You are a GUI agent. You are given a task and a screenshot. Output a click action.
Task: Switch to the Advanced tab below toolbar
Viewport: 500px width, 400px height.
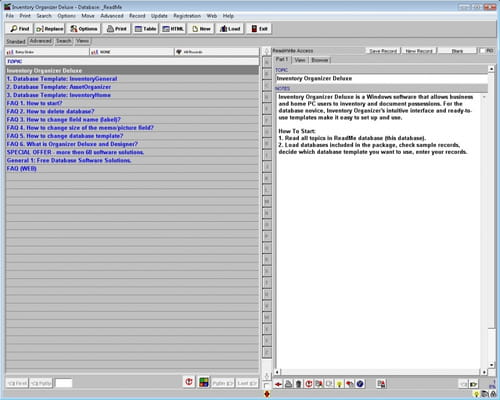point(40,41)
